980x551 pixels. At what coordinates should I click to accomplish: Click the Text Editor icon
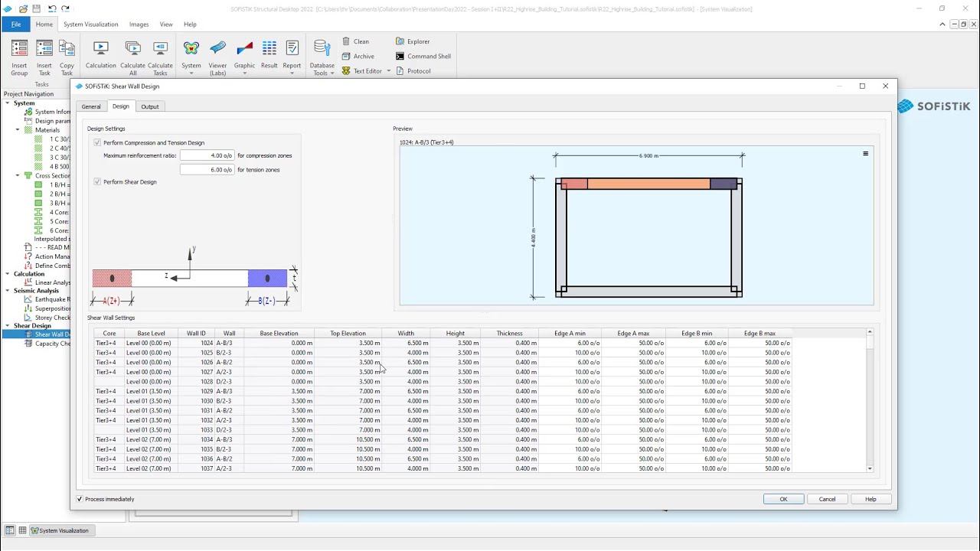click(x=346, y=70)
